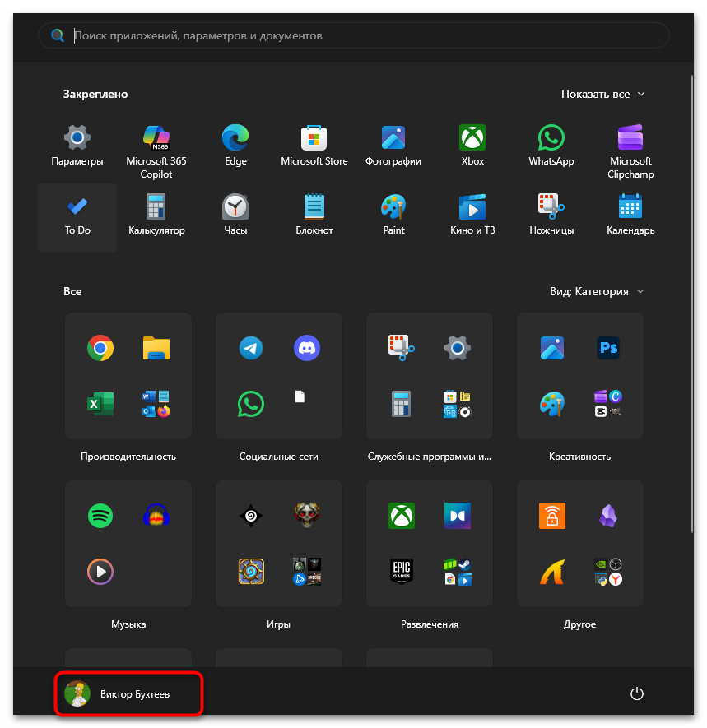Image resolution: width=707 pixels, height=728 pixels.
Task: Open Epic Games in Развлечения
Action: click(x=402, y=572)
